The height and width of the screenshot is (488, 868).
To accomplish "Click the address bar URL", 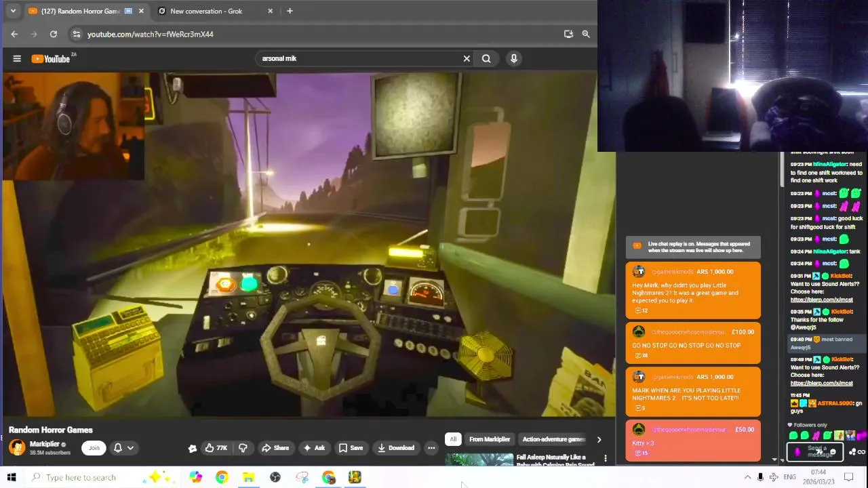I will click(x=151, y=34).
